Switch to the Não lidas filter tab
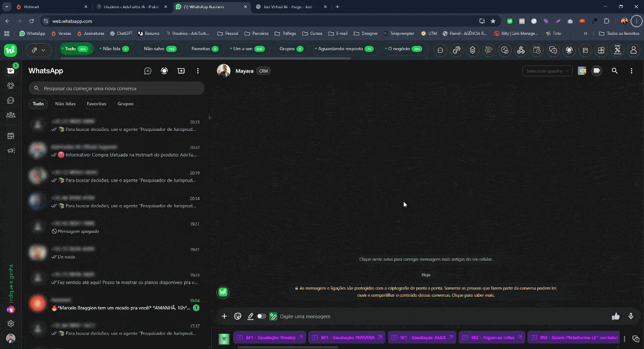Screen dimensions: 644x349 point(65,104)
